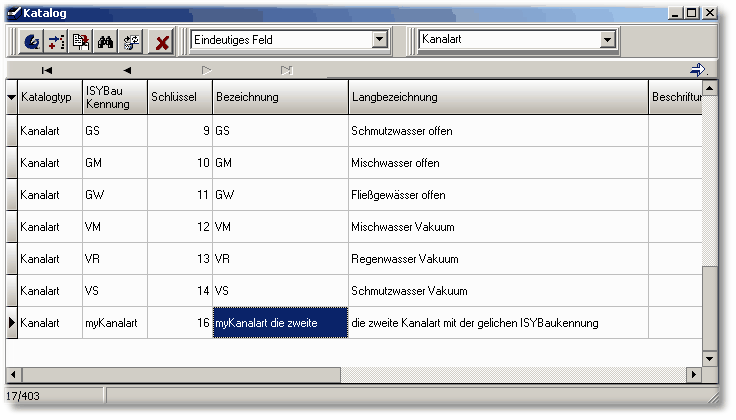The height and width of the screenshot is (420, 736).
Task: Open the column selector triangle in the header
Action: 12,97
